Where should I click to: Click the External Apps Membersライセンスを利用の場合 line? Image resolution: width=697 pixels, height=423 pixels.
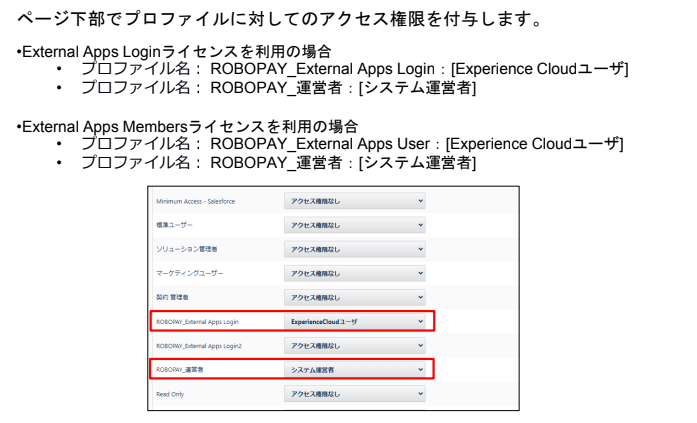[x=187, y=127]
